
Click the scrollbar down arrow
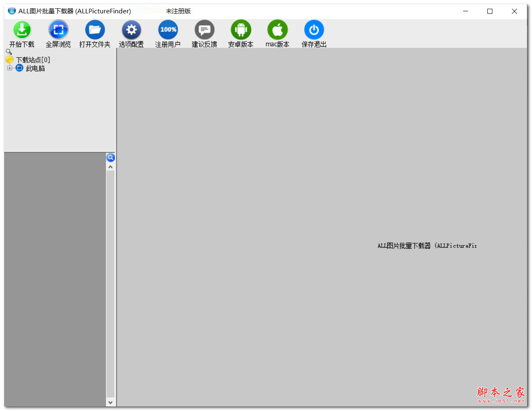point(110,402)
